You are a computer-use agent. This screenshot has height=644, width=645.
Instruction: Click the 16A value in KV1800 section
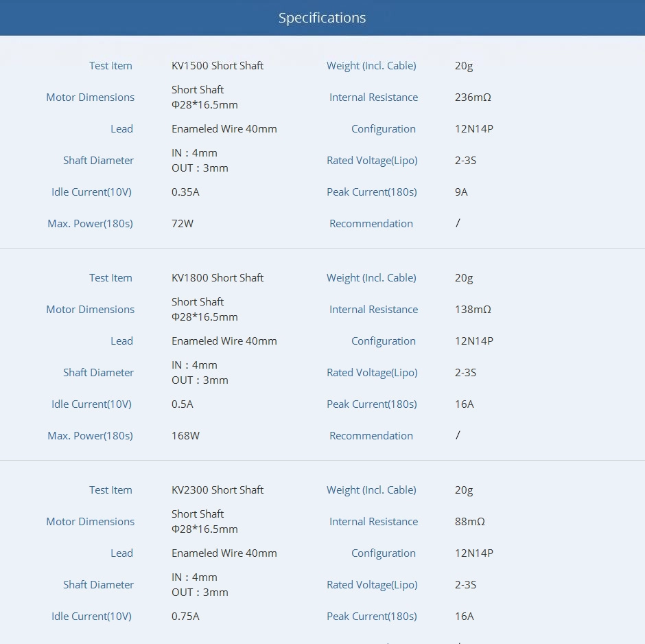click(464, 404)
